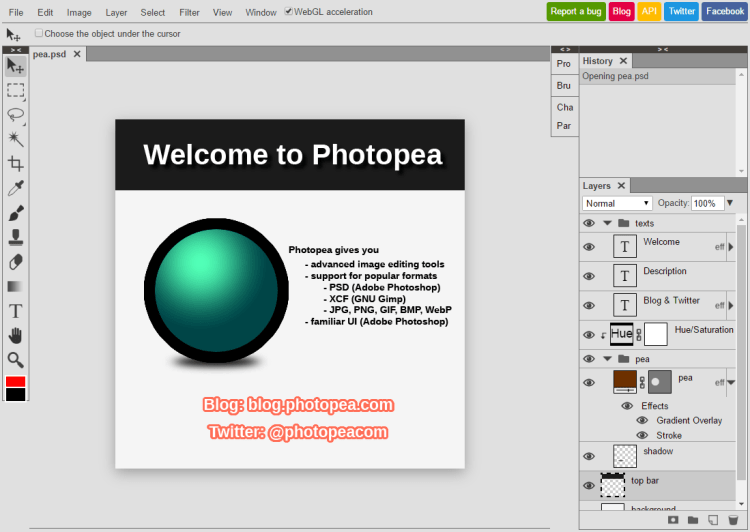The width and height of the screenshot is (750, 532).
Task: Hide the Hue/Saturation layer
Action: click(589, 334)
